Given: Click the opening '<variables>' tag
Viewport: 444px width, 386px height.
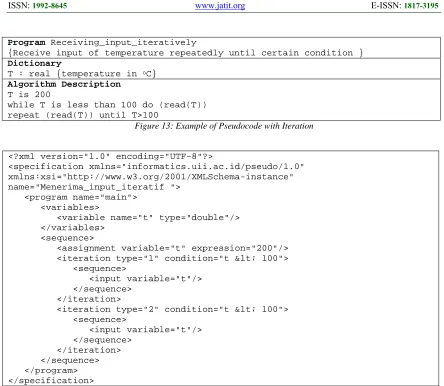Looking at the screenshot, I should tap(70, 207).
